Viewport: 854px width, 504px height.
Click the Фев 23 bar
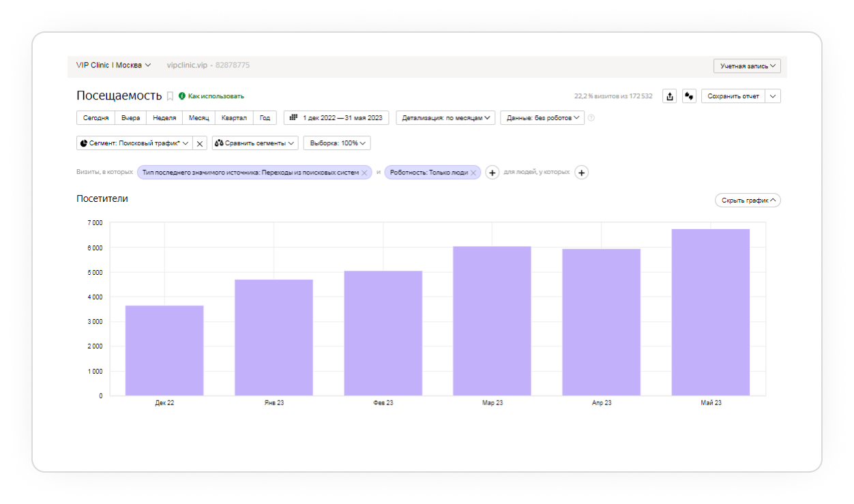pyautogui.click(x=383, y=333)
